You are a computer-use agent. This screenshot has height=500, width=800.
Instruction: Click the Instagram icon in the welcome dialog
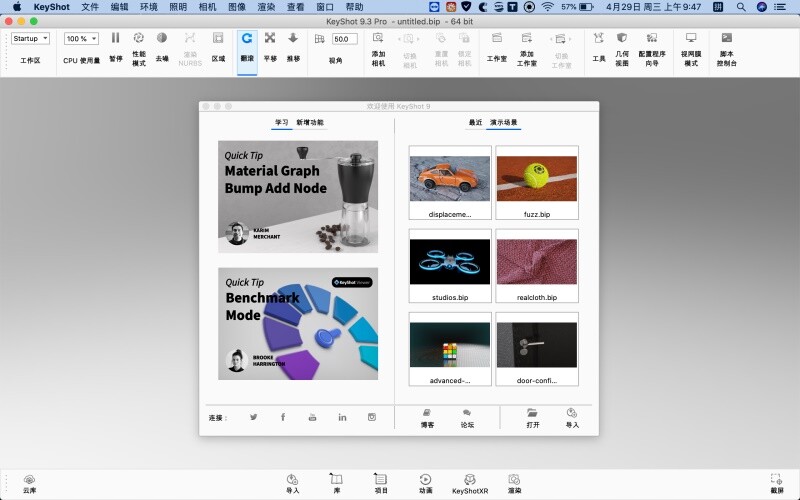click(372, 417)
